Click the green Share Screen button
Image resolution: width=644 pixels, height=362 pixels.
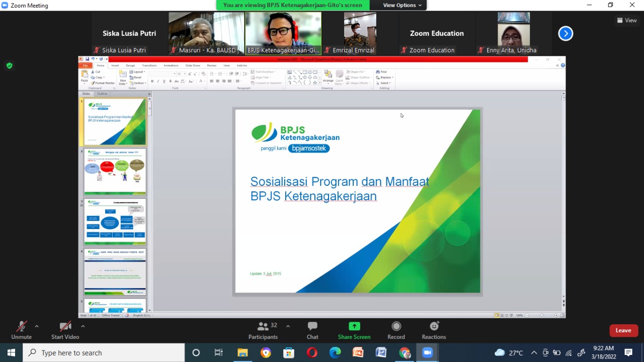[354, 330]
